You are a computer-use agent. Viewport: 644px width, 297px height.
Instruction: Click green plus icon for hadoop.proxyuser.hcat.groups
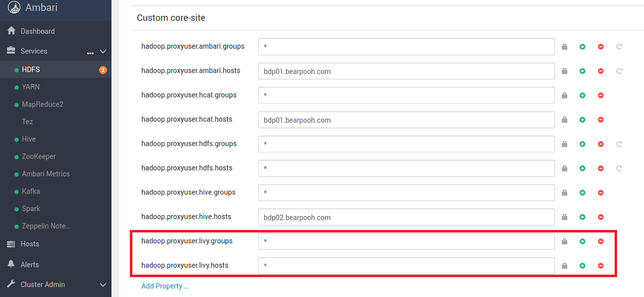[x=583, y=95]
